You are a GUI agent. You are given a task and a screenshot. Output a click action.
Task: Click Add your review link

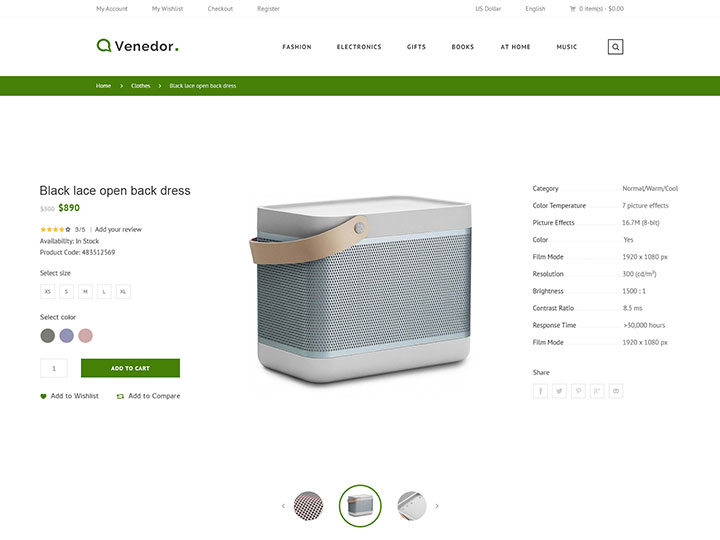(x=118, y=230)
